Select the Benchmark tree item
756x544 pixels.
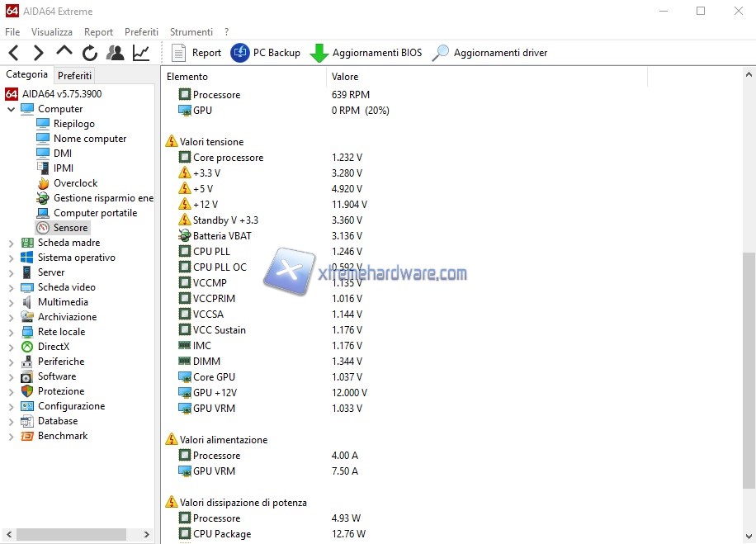click(x=62, y=436)
